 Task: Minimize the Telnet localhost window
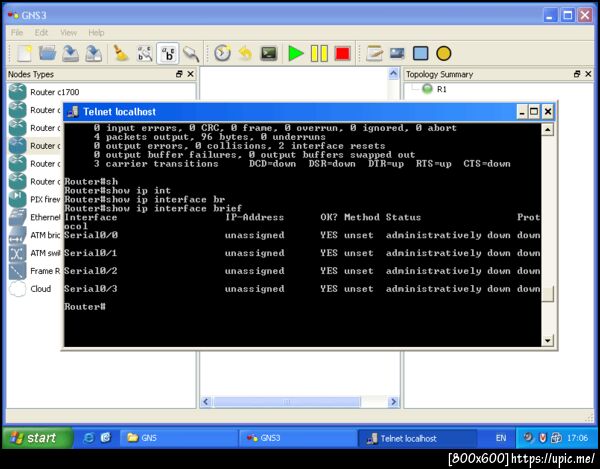click(522, 112)
